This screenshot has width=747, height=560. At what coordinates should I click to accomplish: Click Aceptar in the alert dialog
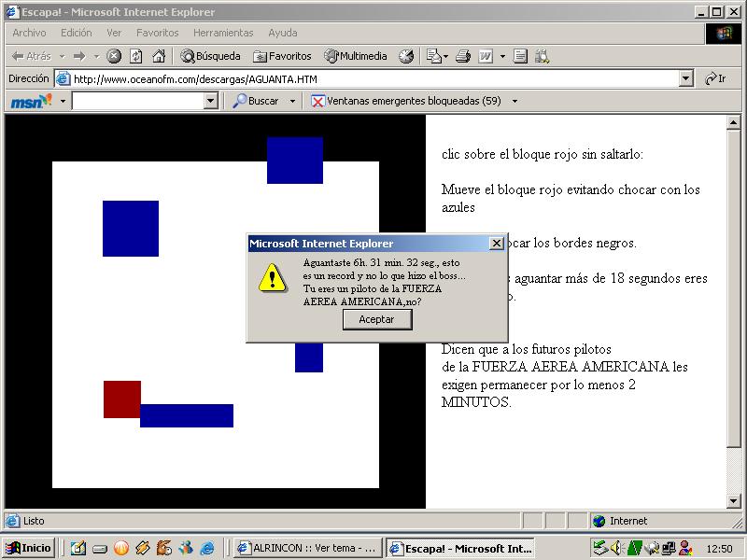point(377,319)
